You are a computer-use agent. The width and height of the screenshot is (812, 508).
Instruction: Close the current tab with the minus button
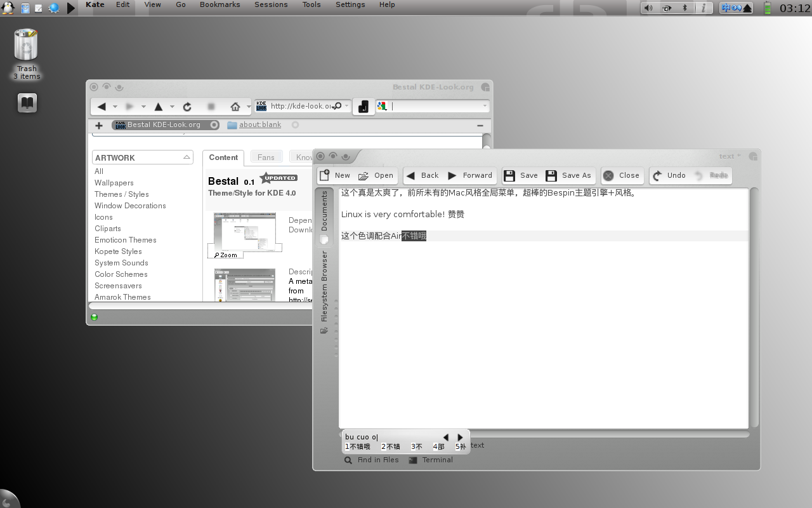[480, 126]
